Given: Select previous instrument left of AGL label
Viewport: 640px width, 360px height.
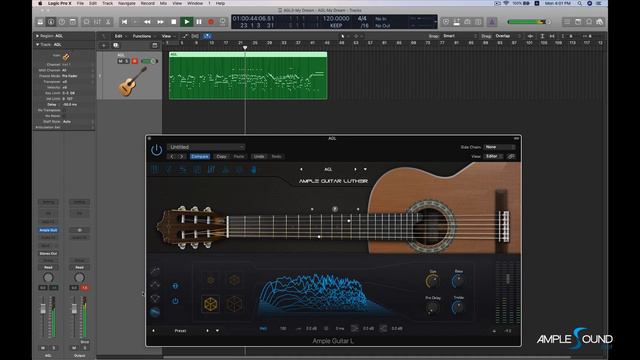Looking at the screenshot, I should tap(301, 169).
